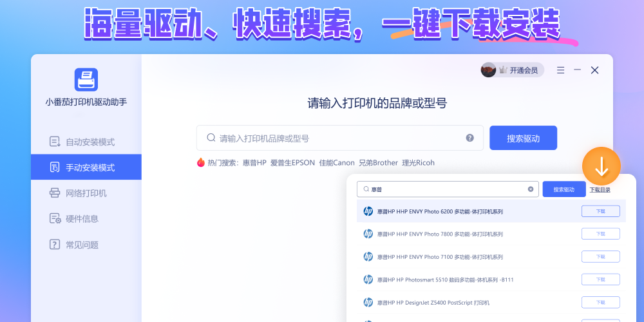This screenshot has height=322, width=644.
Task: Close the driver assistant window
Action: click(594, 70)
